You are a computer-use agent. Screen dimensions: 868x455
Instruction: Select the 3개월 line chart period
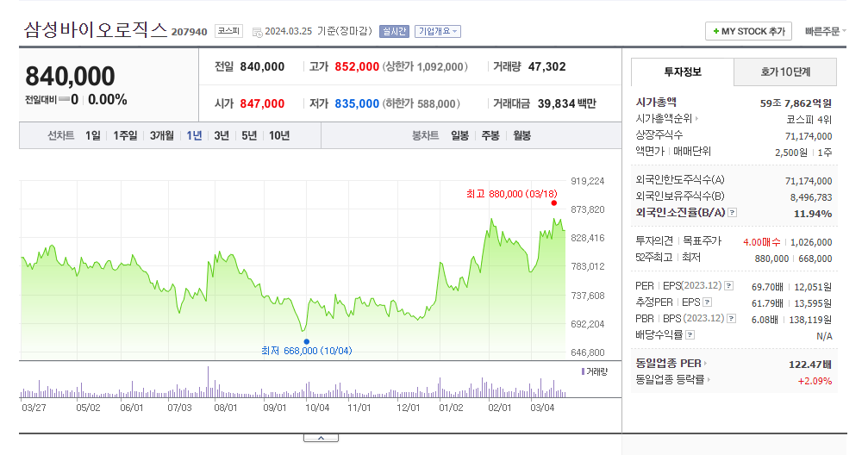(162, 135)
